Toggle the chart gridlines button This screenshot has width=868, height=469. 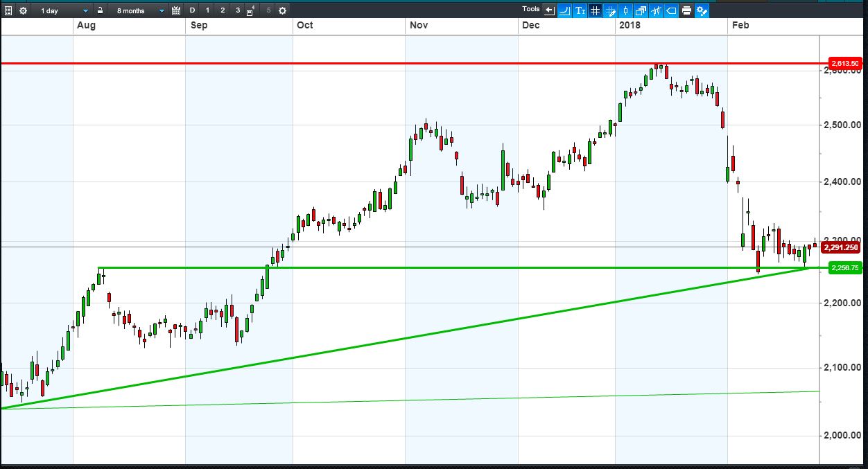pyautogui.click(x=596, y=10)
